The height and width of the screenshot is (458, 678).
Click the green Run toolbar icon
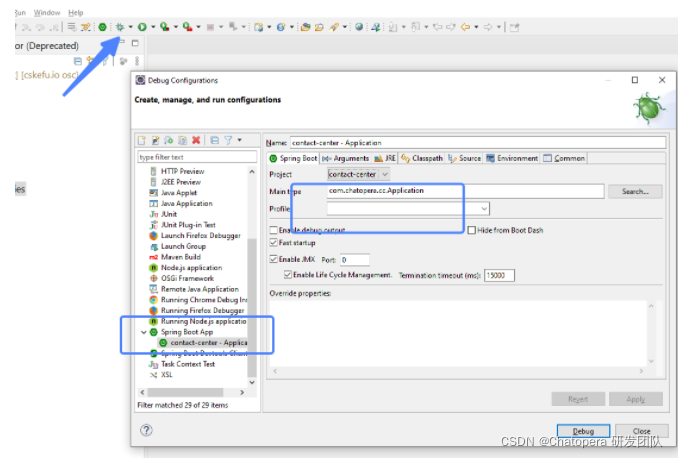[x=142, y=27]
